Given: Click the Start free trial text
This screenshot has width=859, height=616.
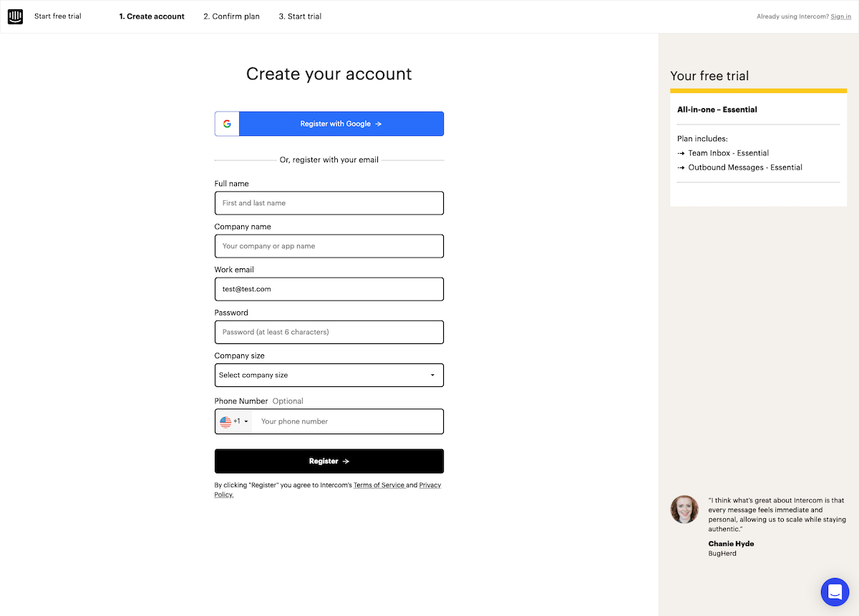Looking at the screenshot, I should [58, 16].
